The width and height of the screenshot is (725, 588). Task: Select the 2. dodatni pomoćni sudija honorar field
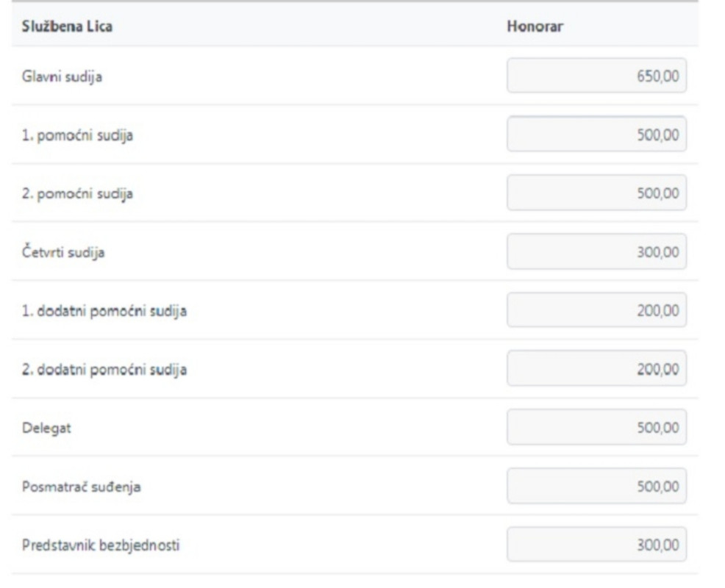coord(596,368)
